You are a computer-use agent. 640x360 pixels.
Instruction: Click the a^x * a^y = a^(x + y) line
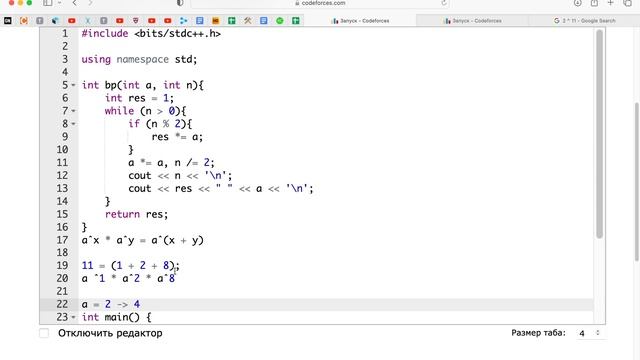pos(142,240)
